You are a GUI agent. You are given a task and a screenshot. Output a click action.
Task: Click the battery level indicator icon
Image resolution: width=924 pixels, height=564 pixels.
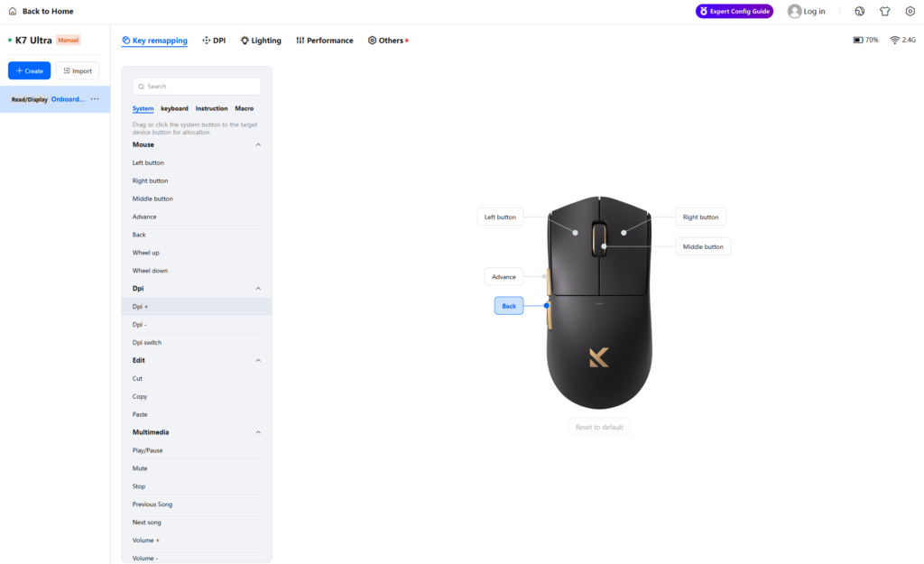[x=858, y=41]
